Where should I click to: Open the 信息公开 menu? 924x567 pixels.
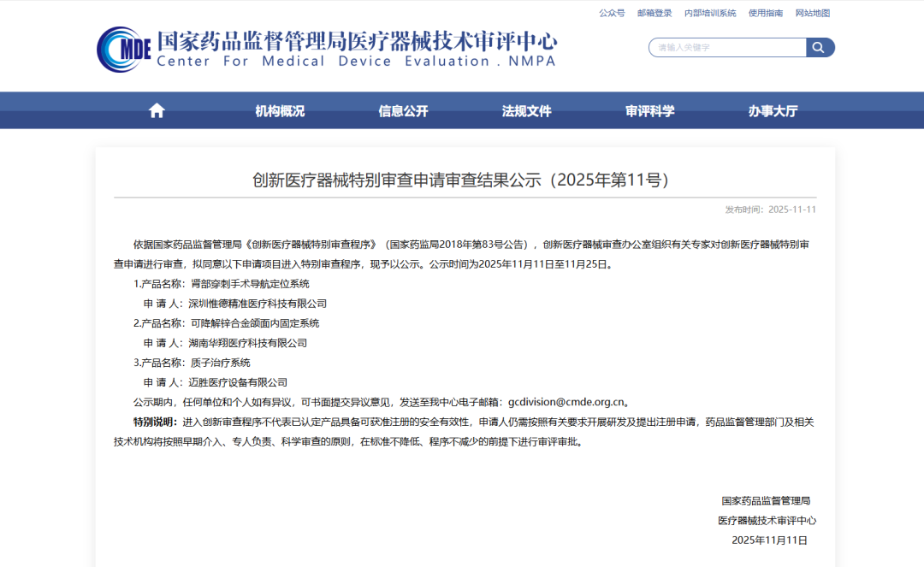pyautogui.click(x=403, y=110)
